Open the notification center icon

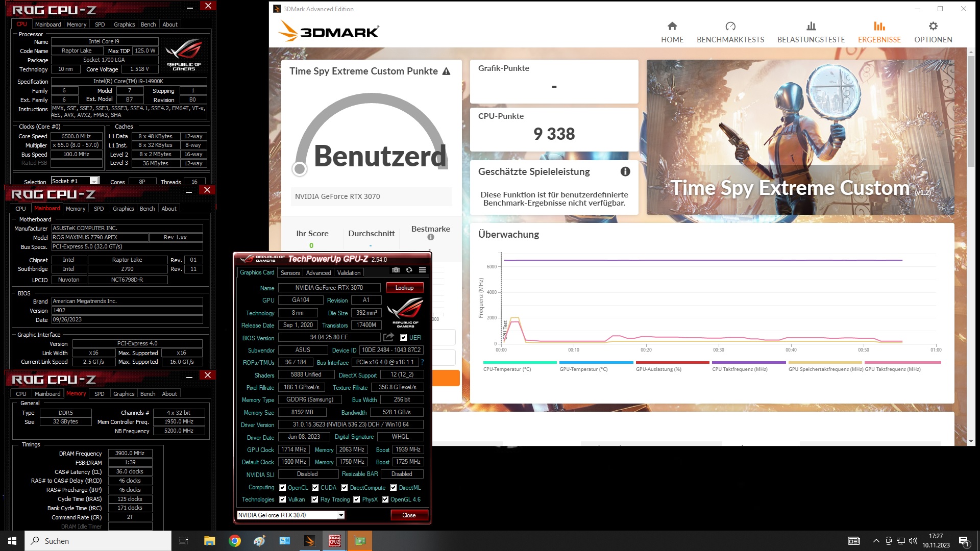pos(964,541)
